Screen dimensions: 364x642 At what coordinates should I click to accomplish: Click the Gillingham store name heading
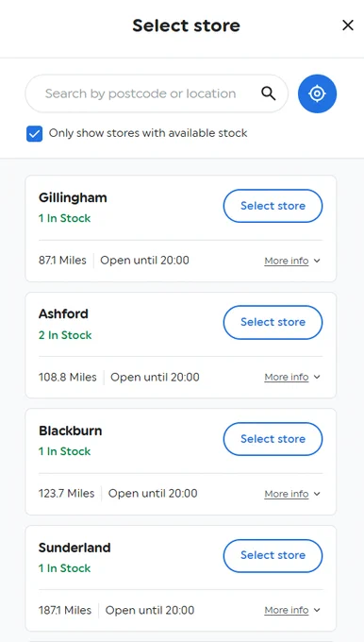click(73, 197)
